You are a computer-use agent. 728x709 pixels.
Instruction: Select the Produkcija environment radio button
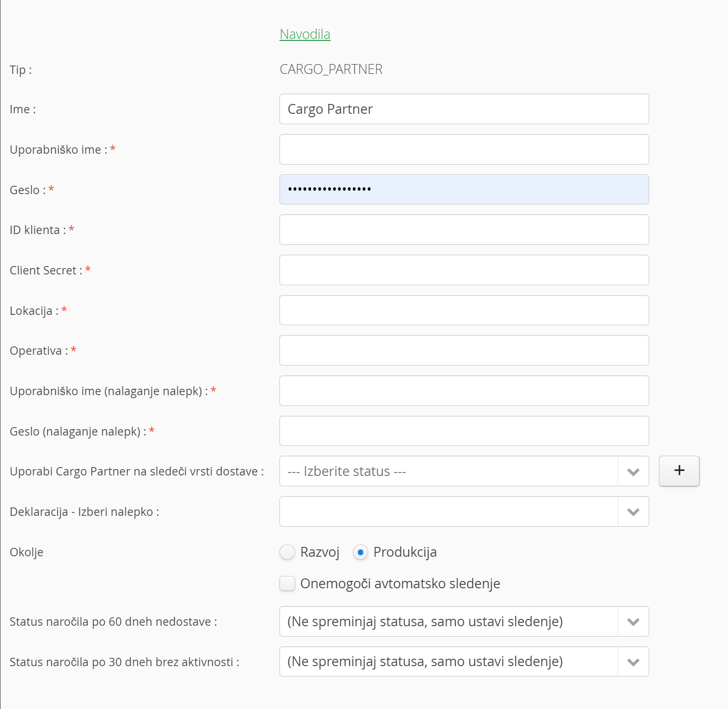[x=360, y=552]
